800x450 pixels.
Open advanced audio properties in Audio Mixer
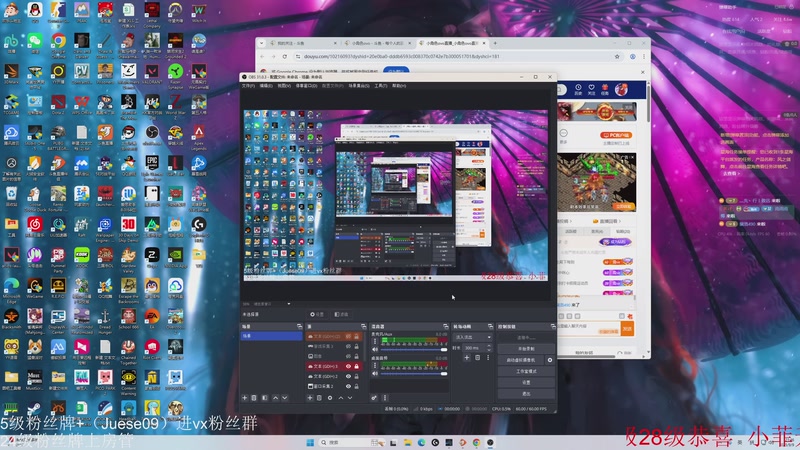click(x=374, y=398)
